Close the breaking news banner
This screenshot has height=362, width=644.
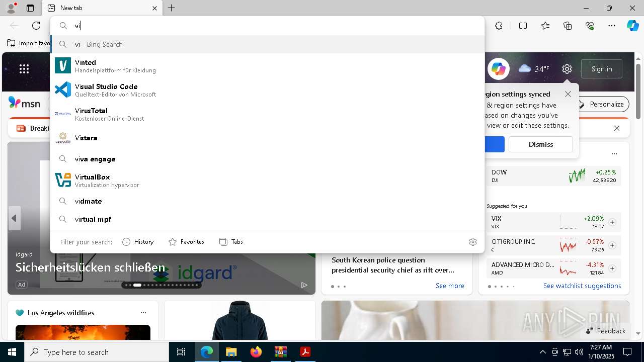pos(617,128)
